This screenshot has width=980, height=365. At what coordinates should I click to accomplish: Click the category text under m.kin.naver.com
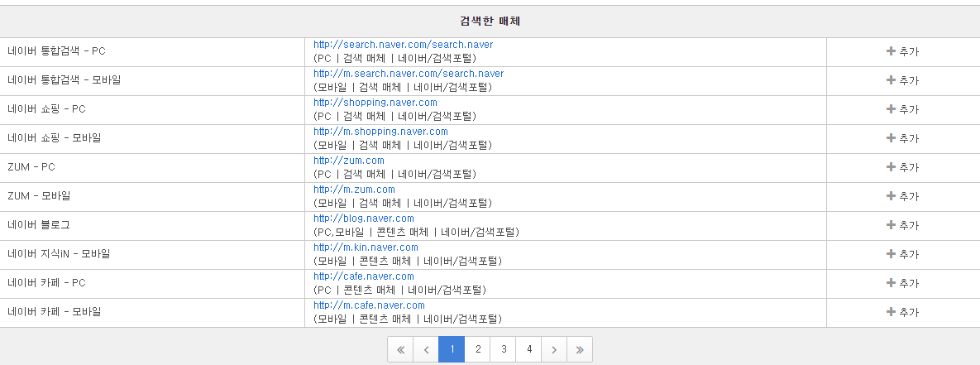point(408,261)
